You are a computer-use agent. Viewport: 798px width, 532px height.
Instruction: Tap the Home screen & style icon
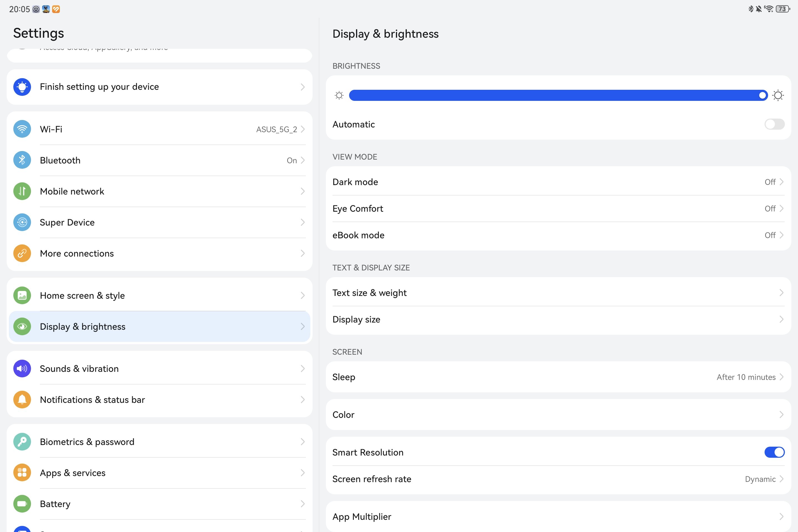point(22,296)
